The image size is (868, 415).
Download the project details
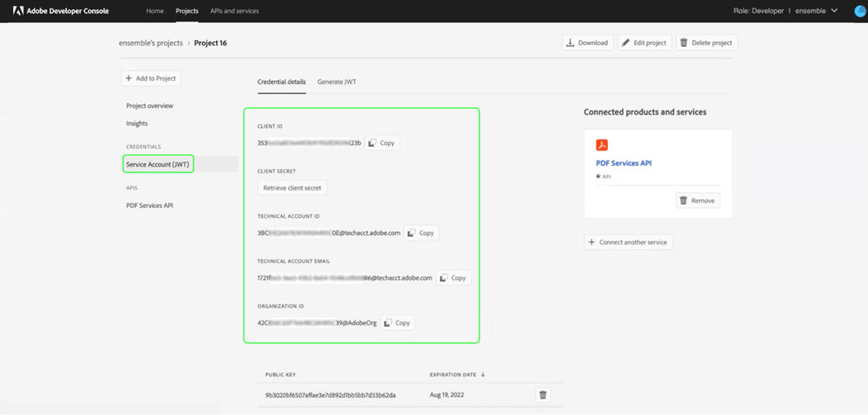(587, 43)
